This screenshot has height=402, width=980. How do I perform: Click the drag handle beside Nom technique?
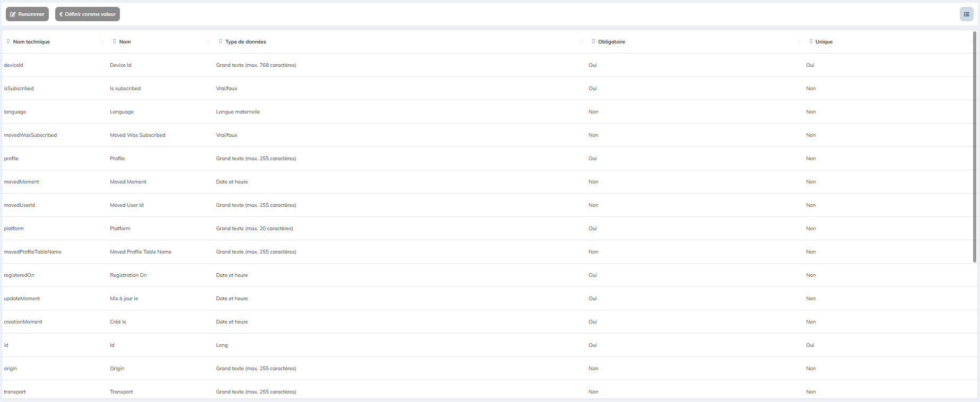click(x=8, y=41)
